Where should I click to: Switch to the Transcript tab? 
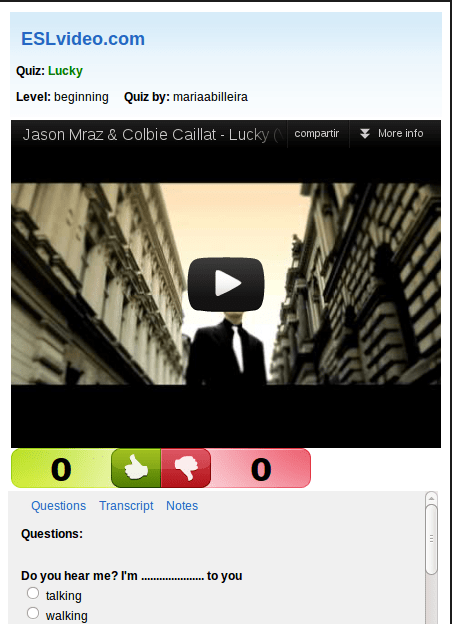(x=126, y=505)
